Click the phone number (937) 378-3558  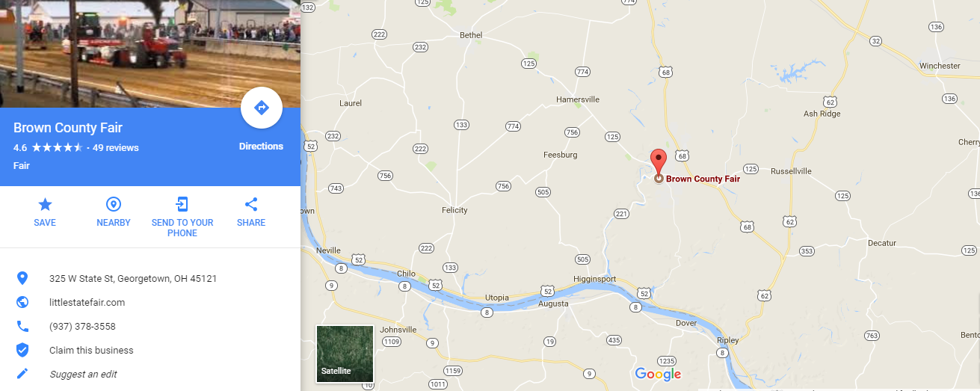click(82, 326)
